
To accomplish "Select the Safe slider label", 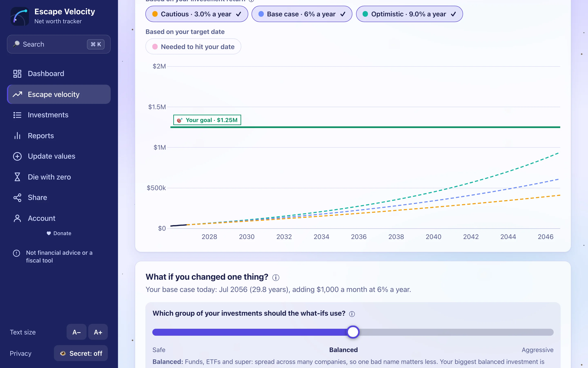I will point(159,350).
